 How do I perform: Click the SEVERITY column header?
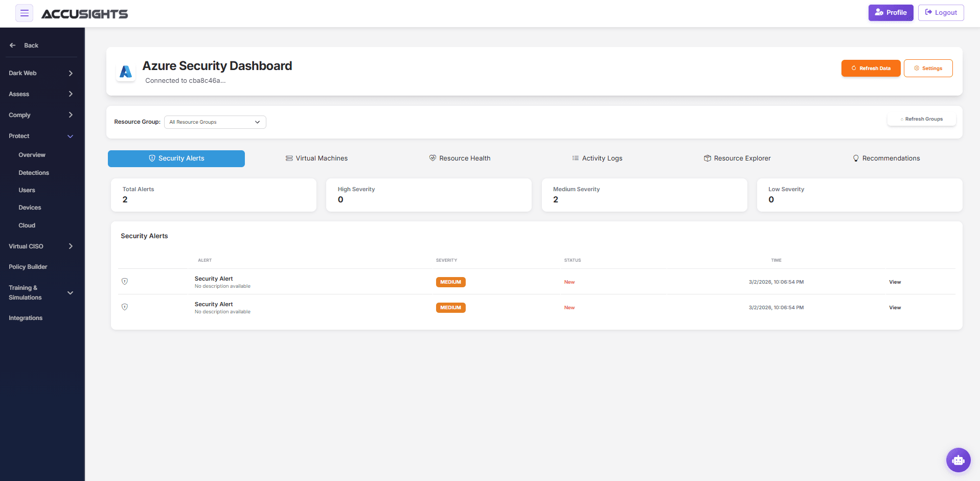[x=446, y=260]
